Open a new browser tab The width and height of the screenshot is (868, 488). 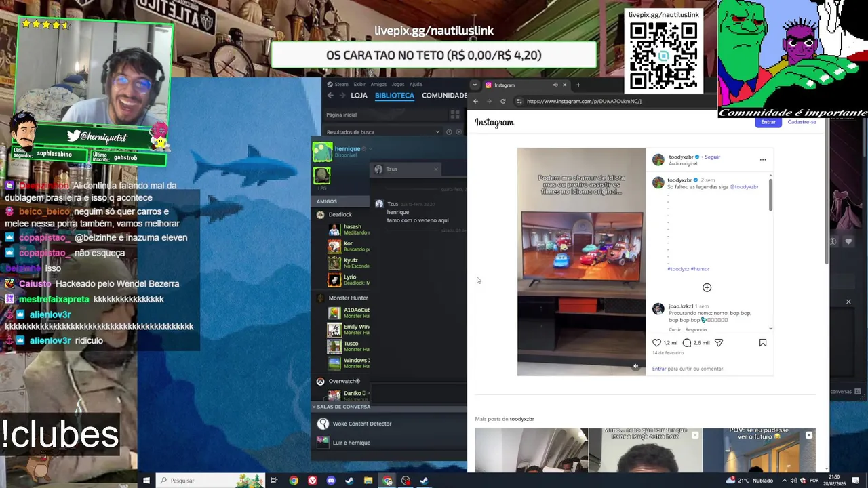[x=578, y=85]
